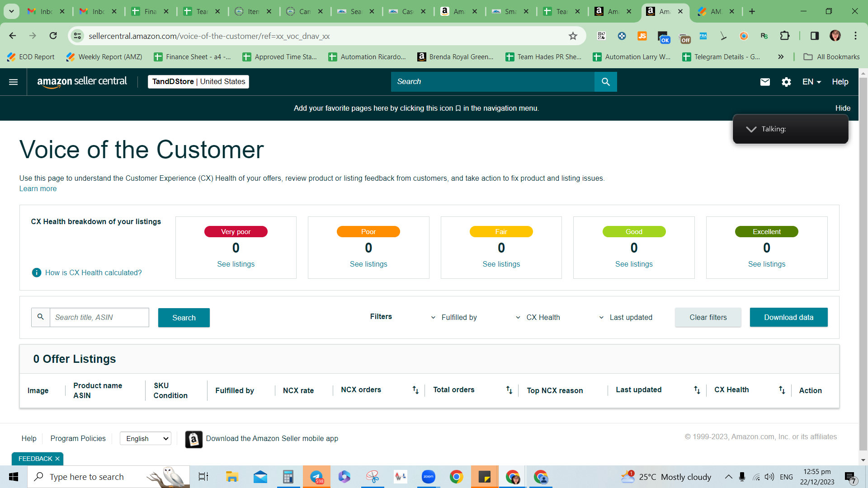Open the EOD Report bookmark
The width and height of the screenshot is (868, 488).
[31, 56]
